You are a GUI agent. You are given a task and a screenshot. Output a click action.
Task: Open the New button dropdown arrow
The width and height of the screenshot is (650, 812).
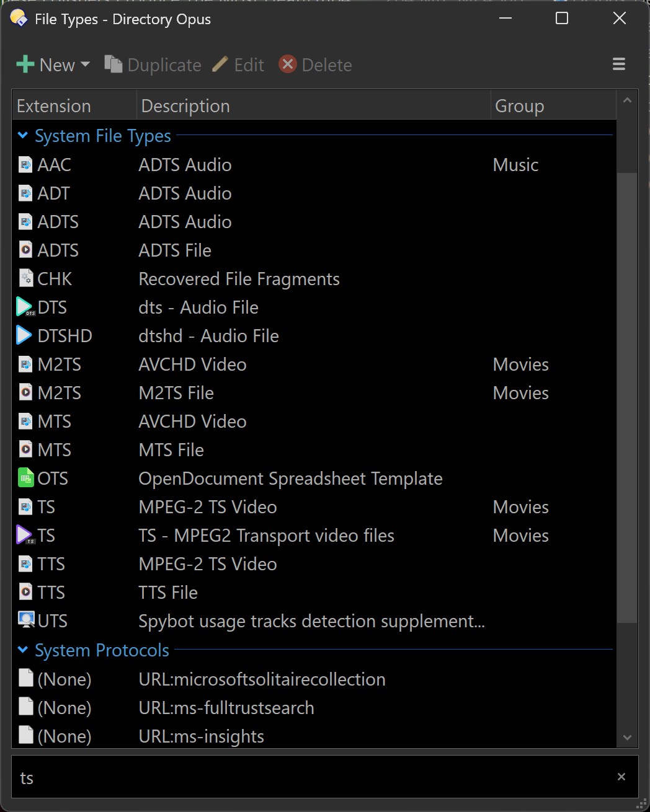point(85,64)
